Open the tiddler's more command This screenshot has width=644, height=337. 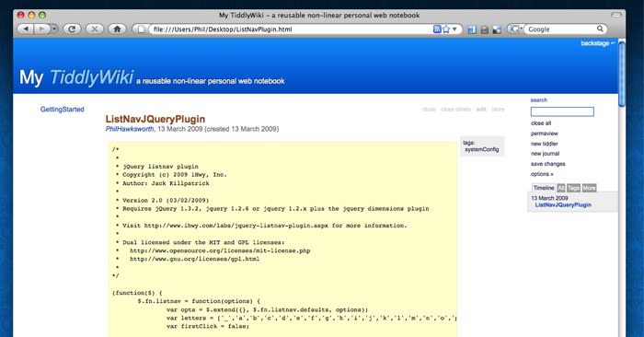point(498,110)
